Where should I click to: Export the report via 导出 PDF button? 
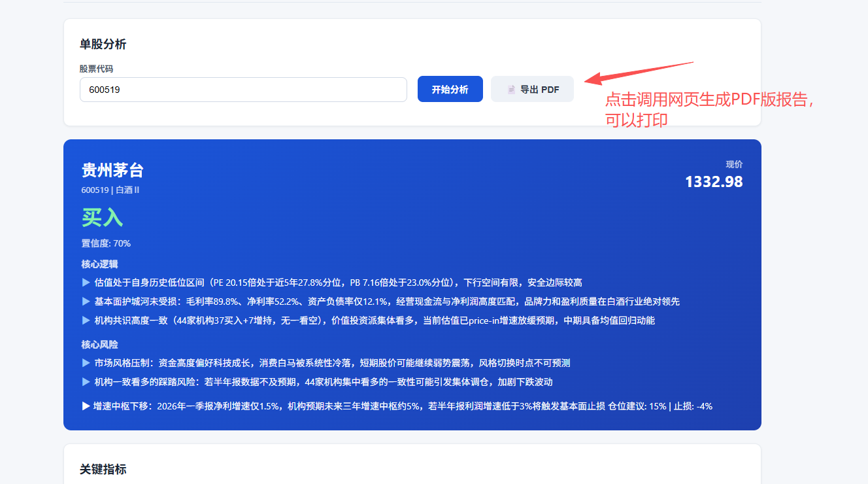[532, 90]
